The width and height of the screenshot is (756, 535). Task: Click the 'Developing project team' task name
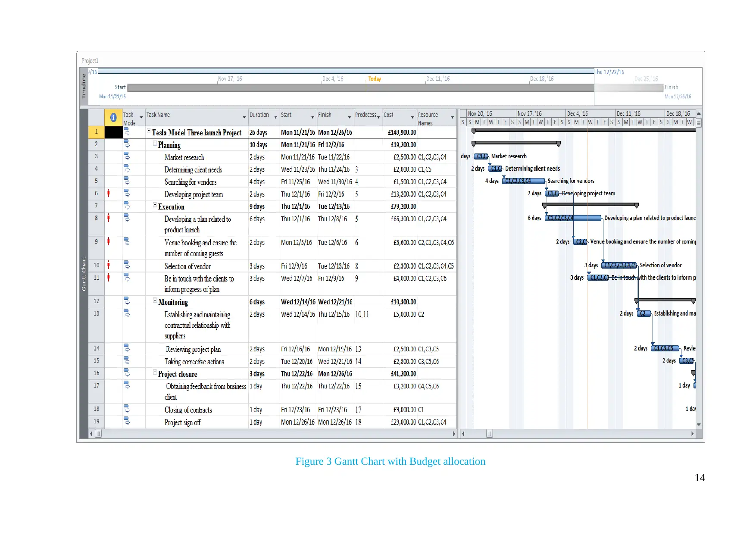click(x=194, y=194)
